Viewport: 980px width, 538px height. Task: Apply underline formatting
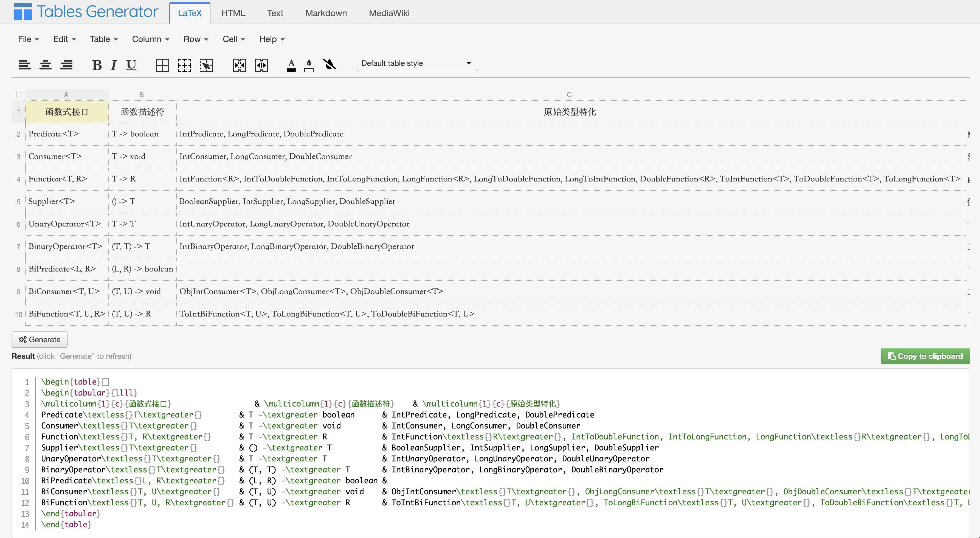pyautogui.click(x=131, y=65)
